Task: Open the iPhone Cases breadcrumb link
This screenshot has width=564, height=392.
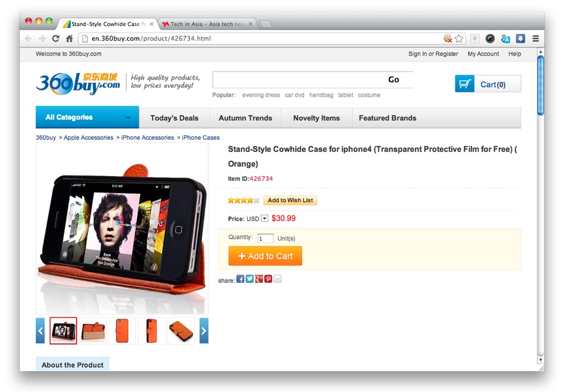Action: 201,138
